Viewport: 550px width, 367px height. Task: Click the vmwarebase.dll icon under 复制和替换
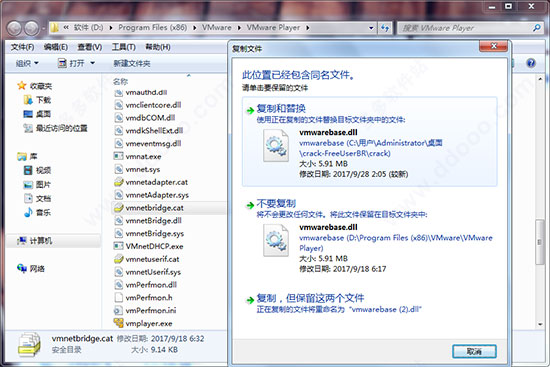click(x=276, y=146)
